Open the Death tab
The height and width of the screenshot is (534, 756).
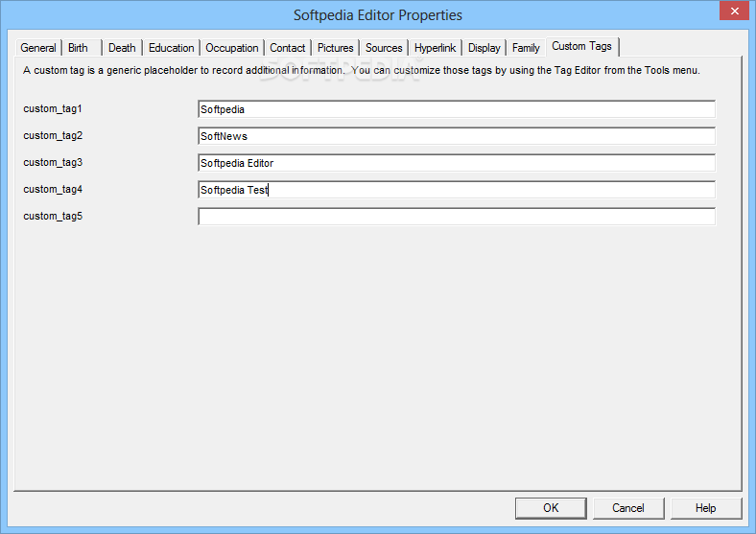(122, 48)
